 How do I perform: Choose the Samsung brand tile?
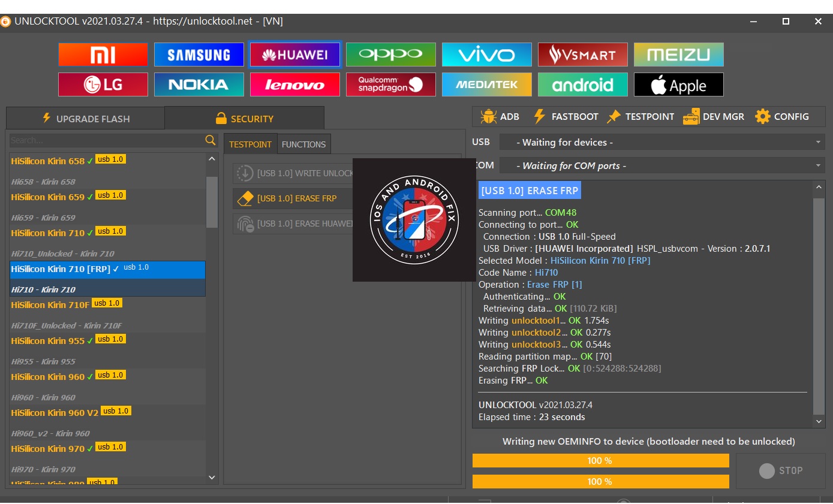[199, 55]
